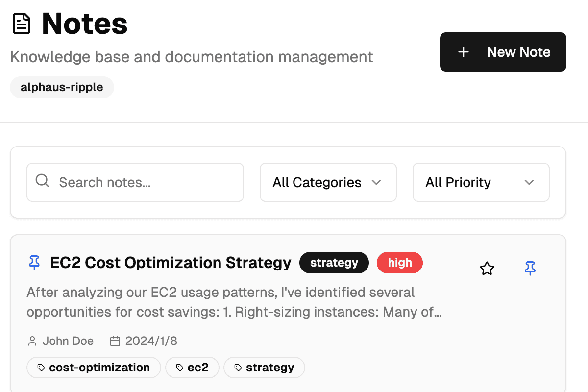Star the EC2 Cost Optimization note
This screenshot has width=588, height=392.
[x=487, y=268]
